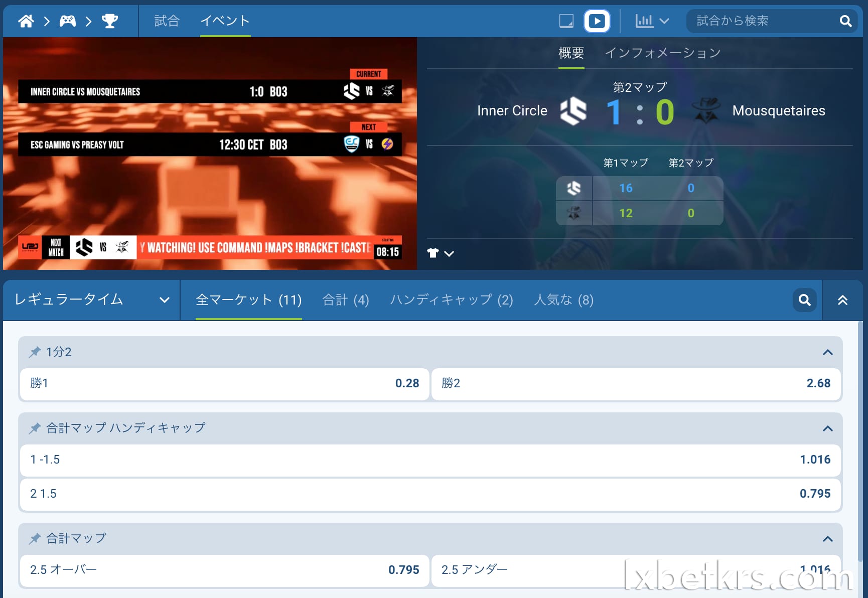Bet on 2.5 オーバー at 0.795
The width and height of the screenshot is (868, 598).
(225, 570)
